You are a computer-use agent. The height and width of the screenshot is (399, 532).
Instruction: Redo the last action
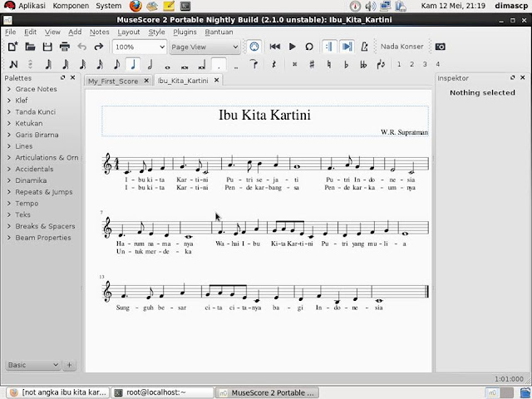(99, 47)
